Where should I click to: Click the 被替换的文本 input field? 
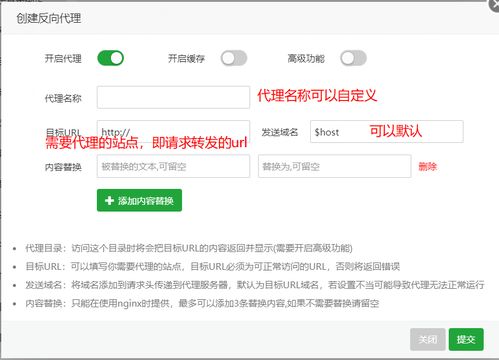tap(173, 166)
